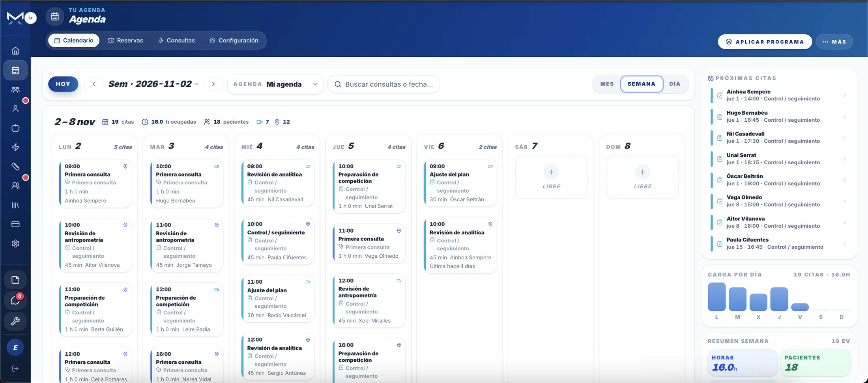The height and width of the screenshot is (383, 868).
Task: Click the logout icon at sidebar bottom
Action: [x=15, y=368]
